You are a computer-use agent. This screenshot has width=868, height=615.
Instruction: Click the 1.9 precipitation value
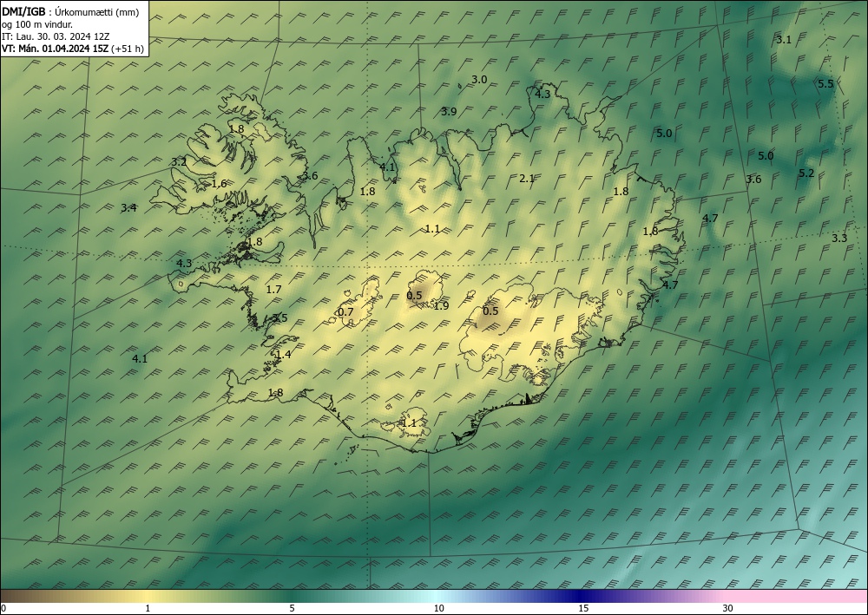point(441,306)
